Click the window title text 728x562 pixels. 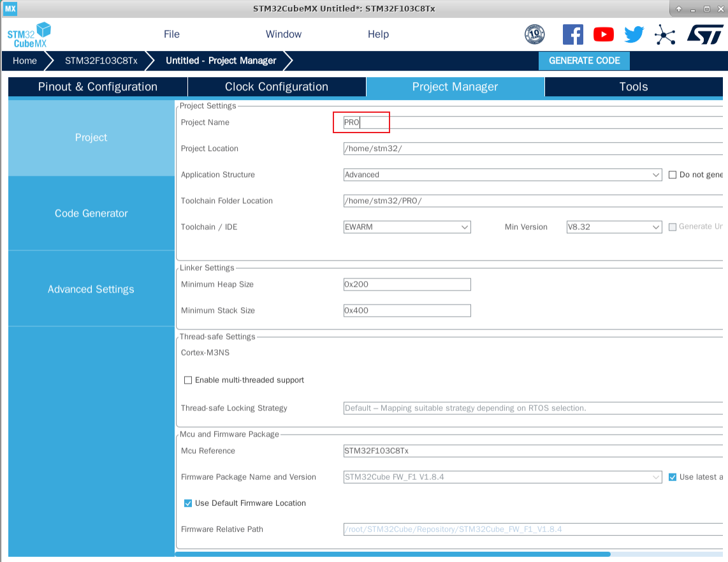tap(344, 9)
